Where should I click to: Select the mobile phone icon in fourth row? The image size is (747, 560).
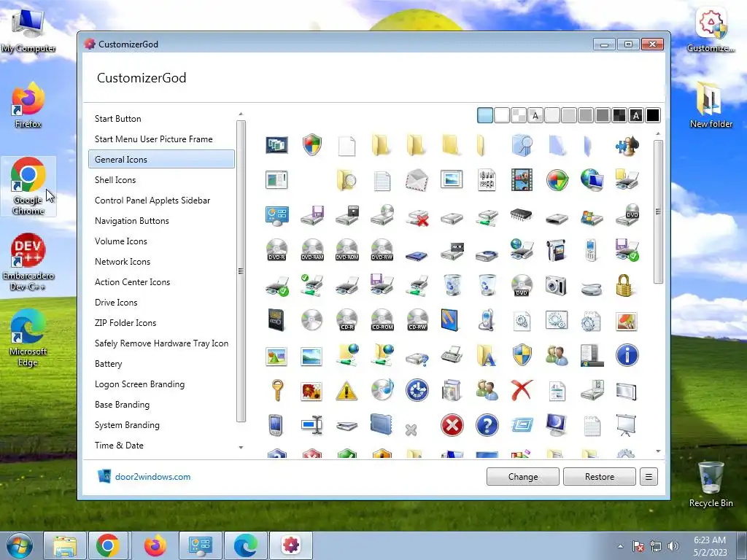[591, 250]
